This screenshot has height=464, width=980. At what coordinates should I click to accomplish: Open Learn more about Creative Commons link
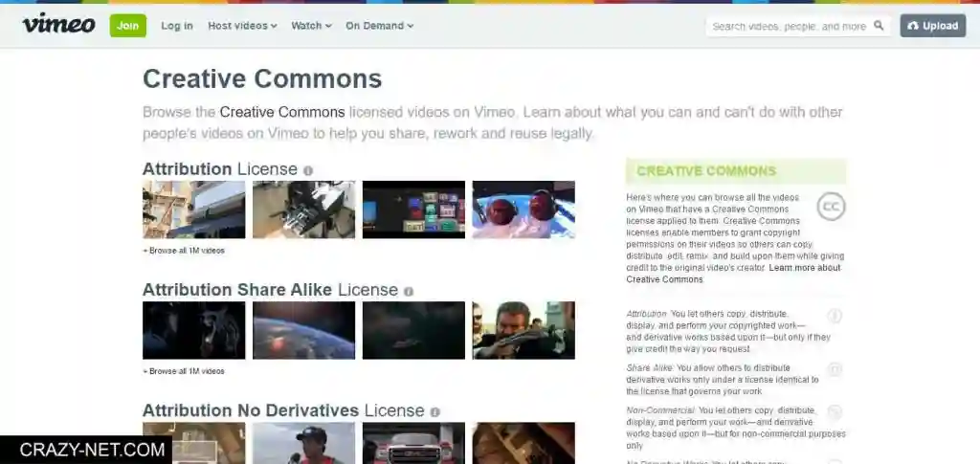[x=734, y=274]
